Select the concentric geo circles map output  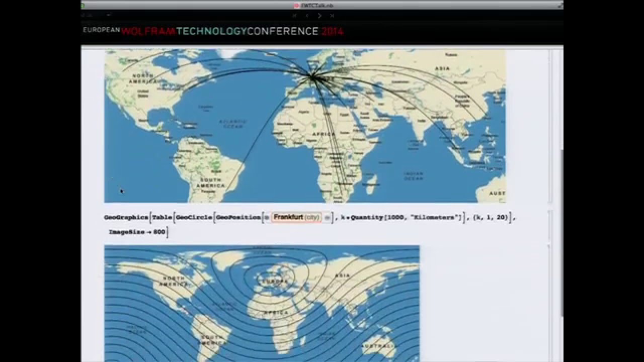[x=262, y=304]
